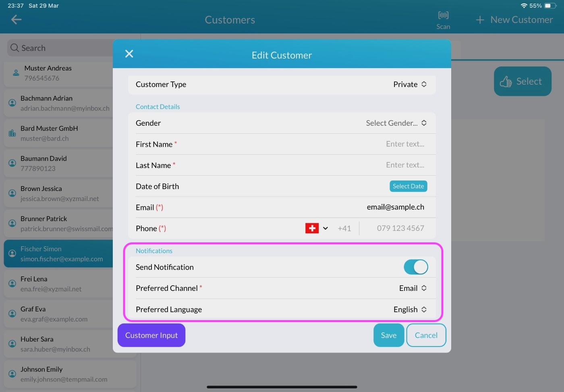
Task: Close Edit Customer dialog with X
Action: click(129, 54)
